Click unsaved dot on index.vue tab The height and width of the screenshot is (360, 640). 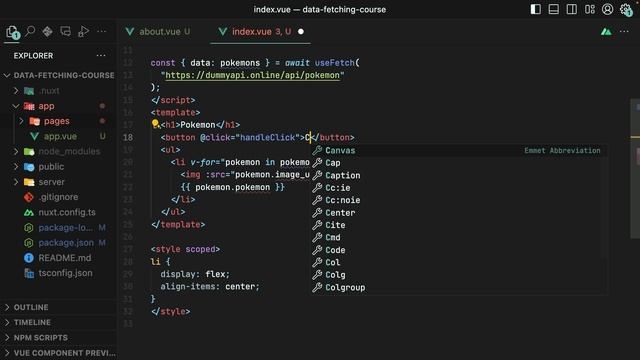pyautogui.click(x=301, y=31)
